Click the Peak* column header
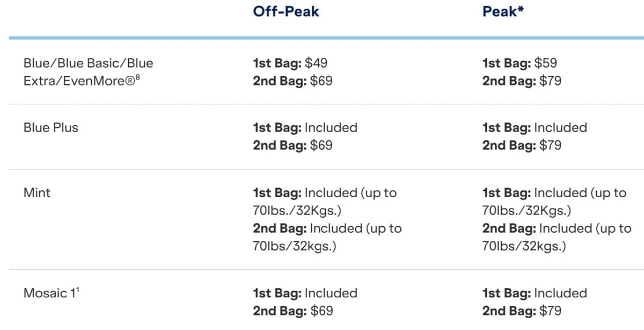644x330 pixels. [x=502, y=11]
